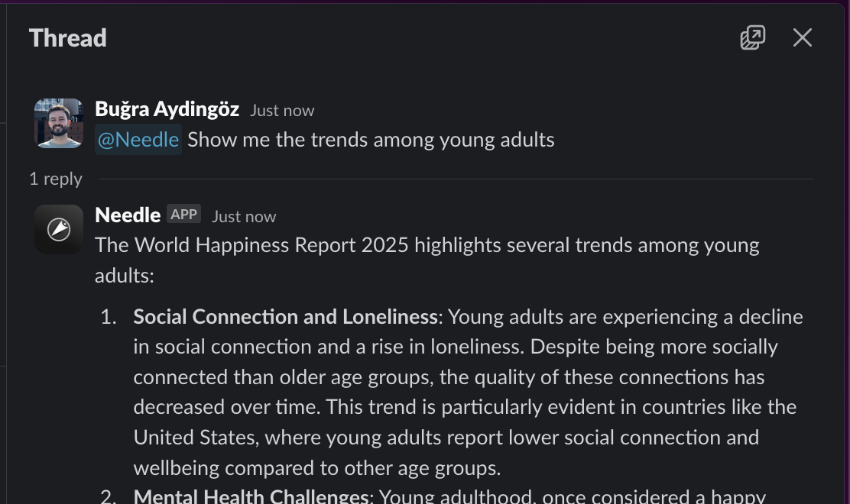
Task: Click Buğra Aydingöz's profile photo
Action: coord(59,123)
